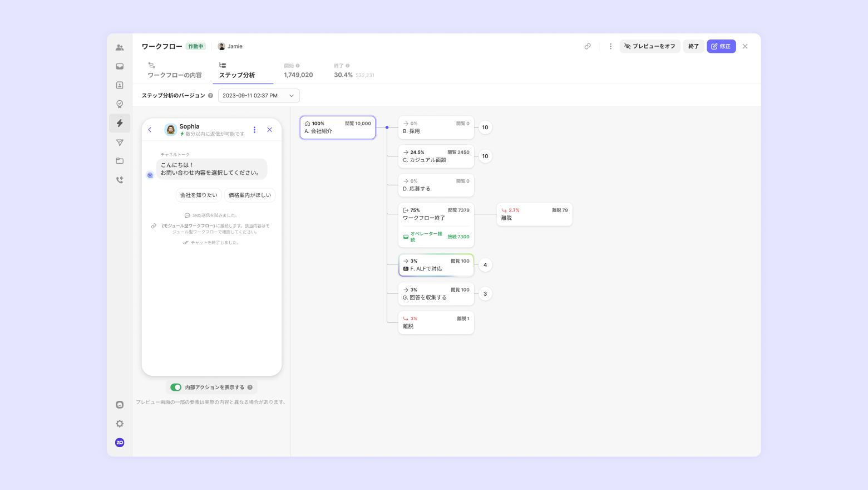Click the 30.4% completion rate
The width and height of the screenshot is (868, 490).
tap(343, 75)
